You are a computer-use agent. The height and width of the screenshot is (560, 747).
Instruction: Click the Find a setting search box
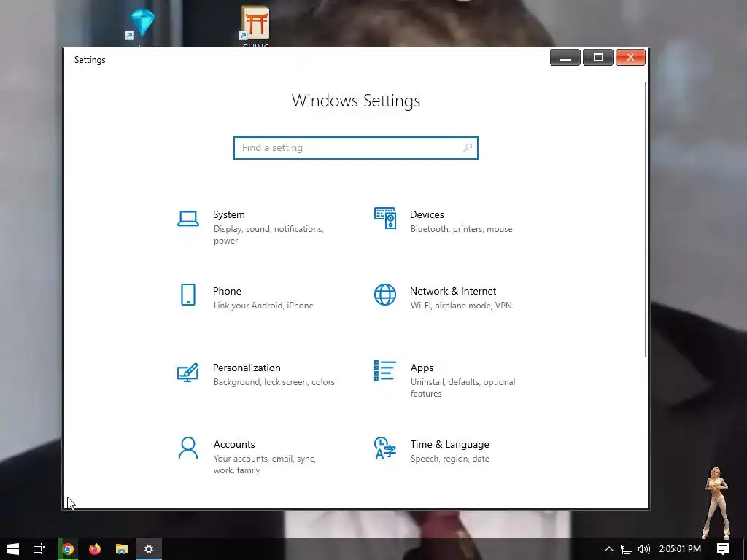point(356,148)
